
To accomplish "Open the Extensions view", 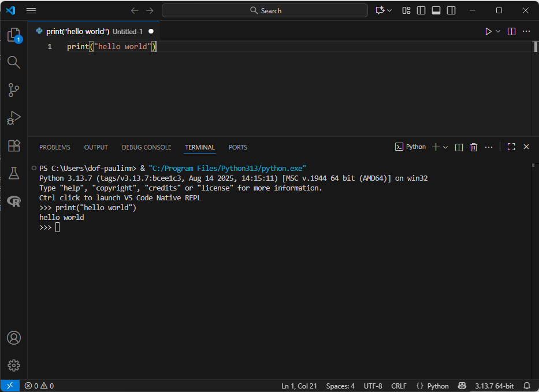I will (13, 145).
